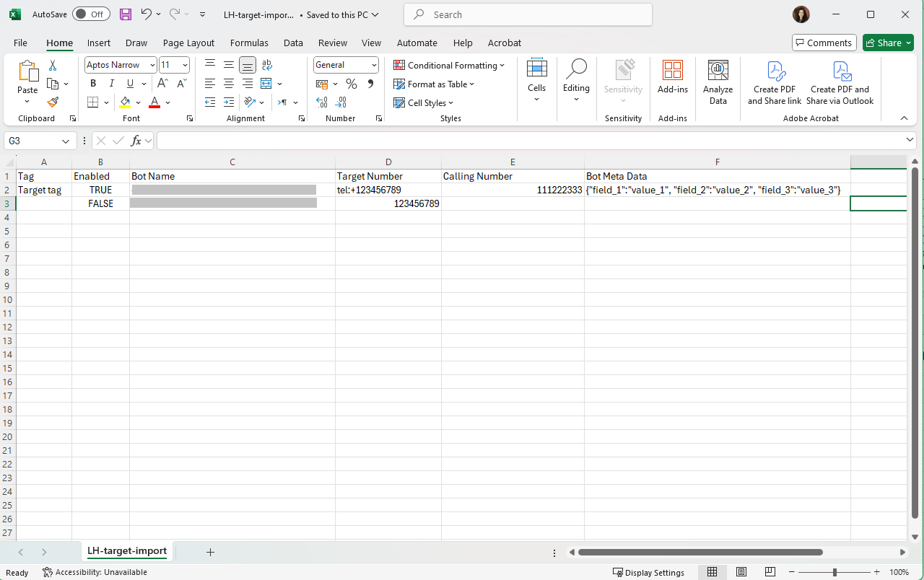Switch to Page Break Preview view
This screenshot has width=924, height=580.
[770, 572]
